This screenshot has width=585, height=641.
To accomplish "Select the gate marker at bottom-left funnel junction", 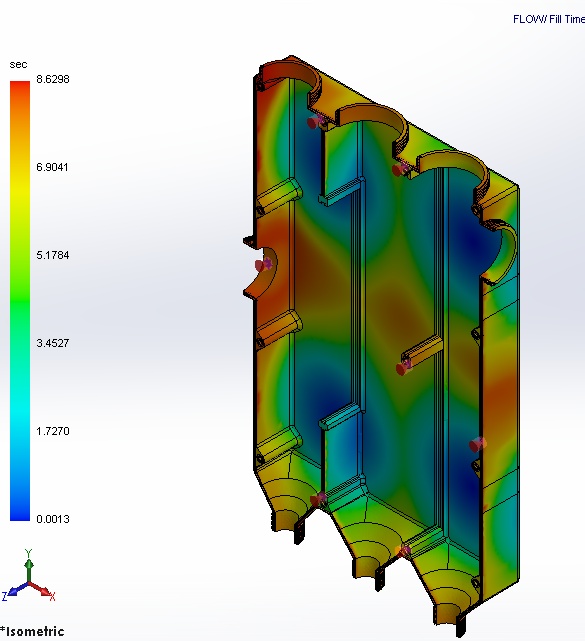I will click(x=318, y=499).
